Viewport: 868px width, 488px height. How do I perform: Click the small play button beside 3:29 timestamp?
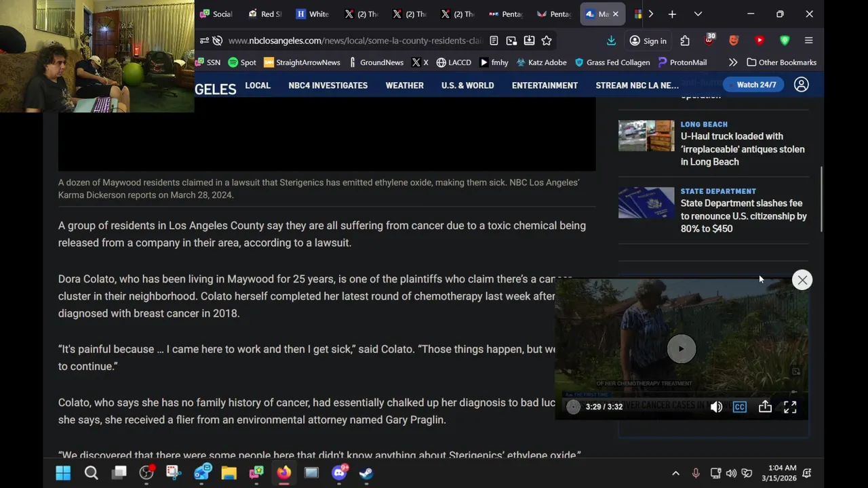coord(573,407)
